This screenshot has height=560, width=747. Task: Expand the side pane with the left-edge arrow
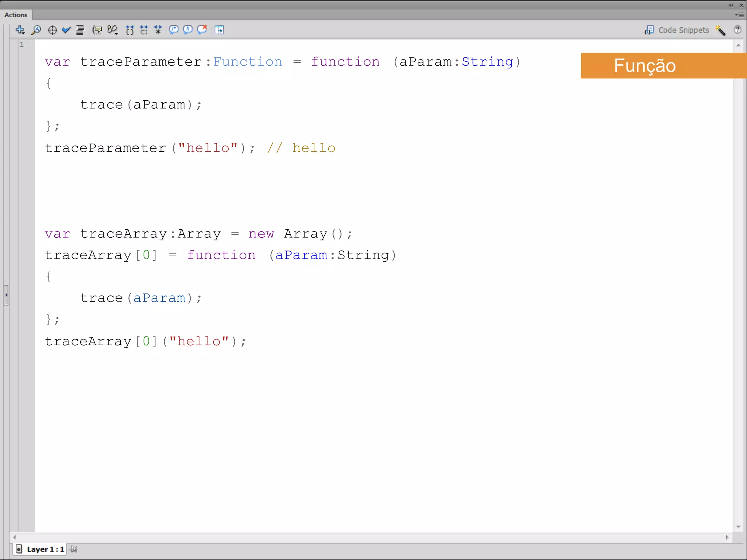coord(6,295)
